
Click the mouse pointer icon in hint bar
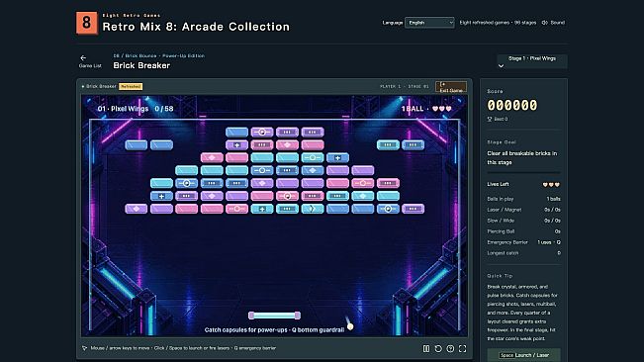pos(85,348)
